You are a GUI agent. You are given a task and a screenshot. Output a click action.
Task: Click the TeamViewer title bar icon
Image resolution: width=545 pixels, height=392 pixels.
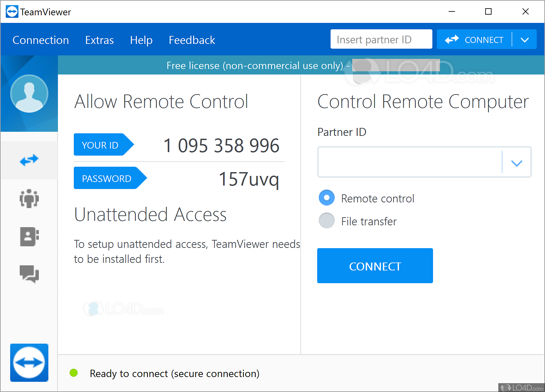[12, 12]
